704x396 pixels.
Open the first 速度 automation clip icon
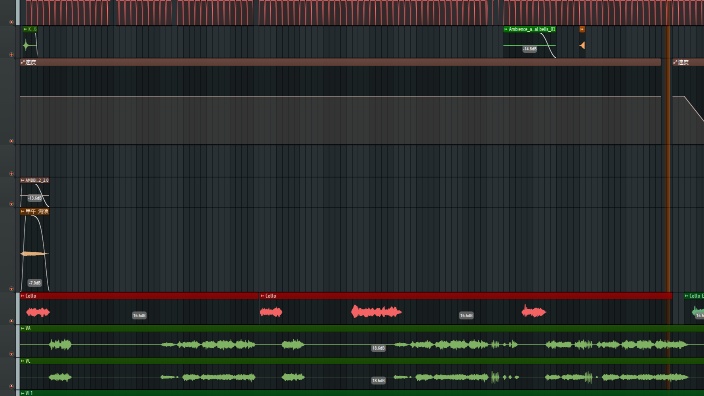click(x=23, y=62)
